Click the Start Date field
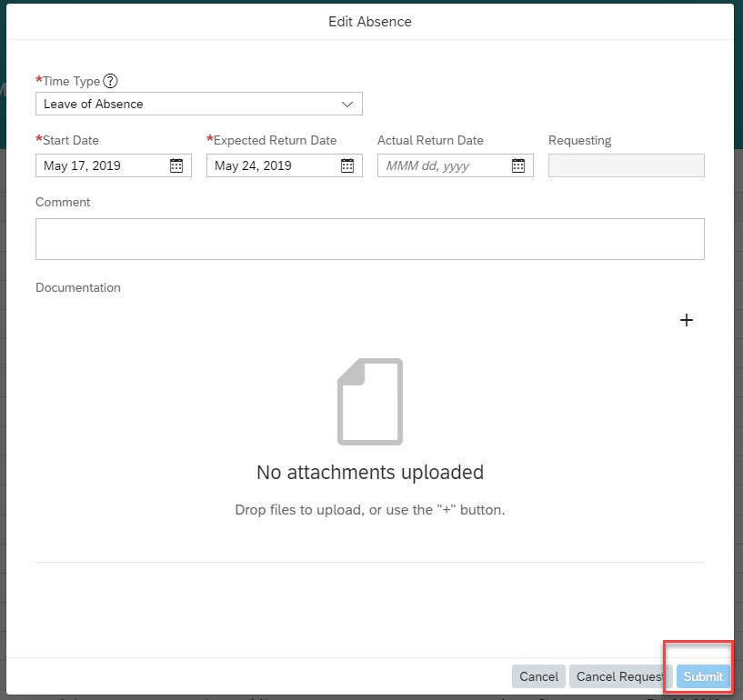Screen dimensions: 743x700 [114, 165]
